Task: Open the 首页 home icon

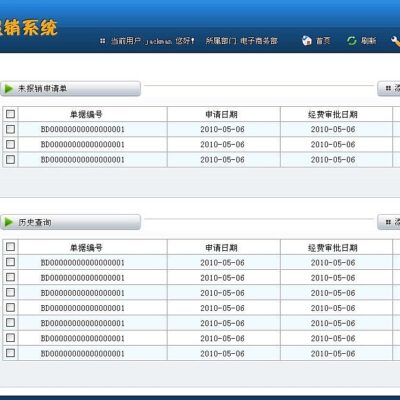Action: (x=307, y=41)
